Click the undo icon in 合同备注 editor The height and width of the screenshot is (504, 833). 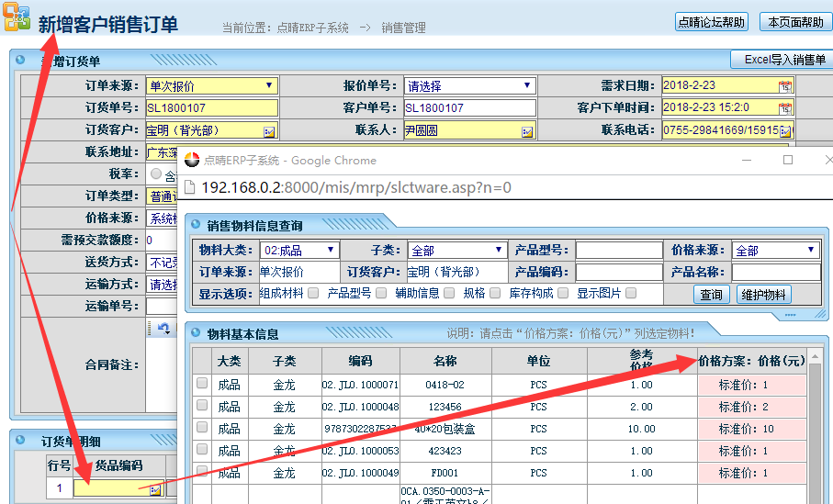point(163,328)
